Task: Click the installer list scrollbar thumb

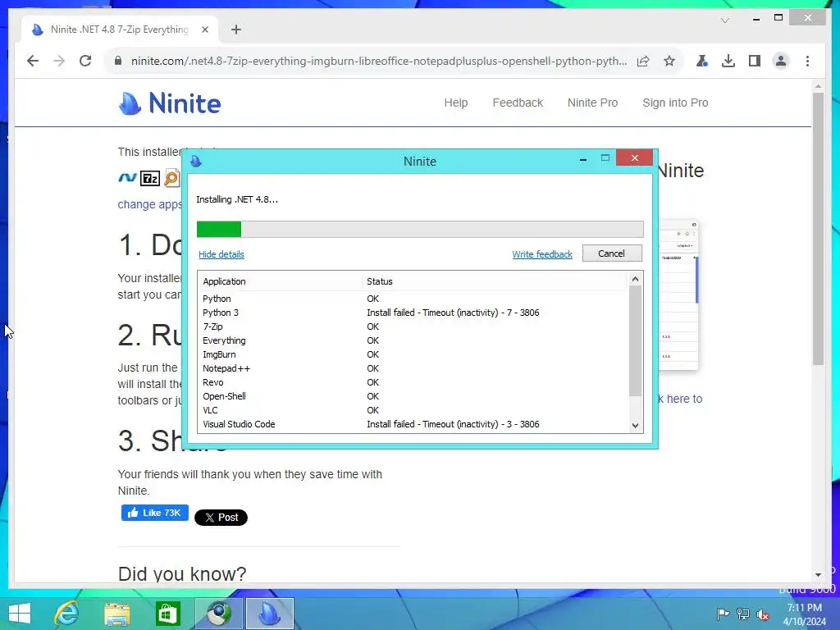Action: click(635, 340)
